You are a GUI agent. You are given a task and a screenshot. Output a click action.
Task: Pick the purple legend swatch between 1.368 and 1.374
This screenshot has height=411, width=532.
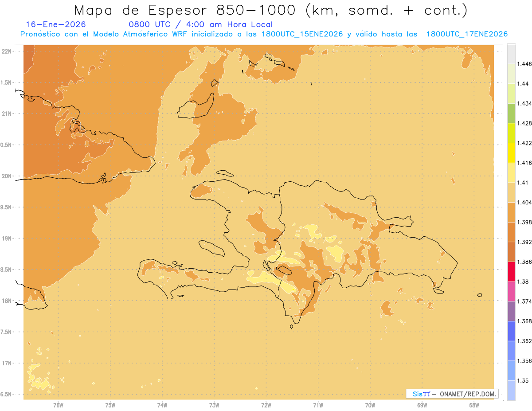(511, 311)
